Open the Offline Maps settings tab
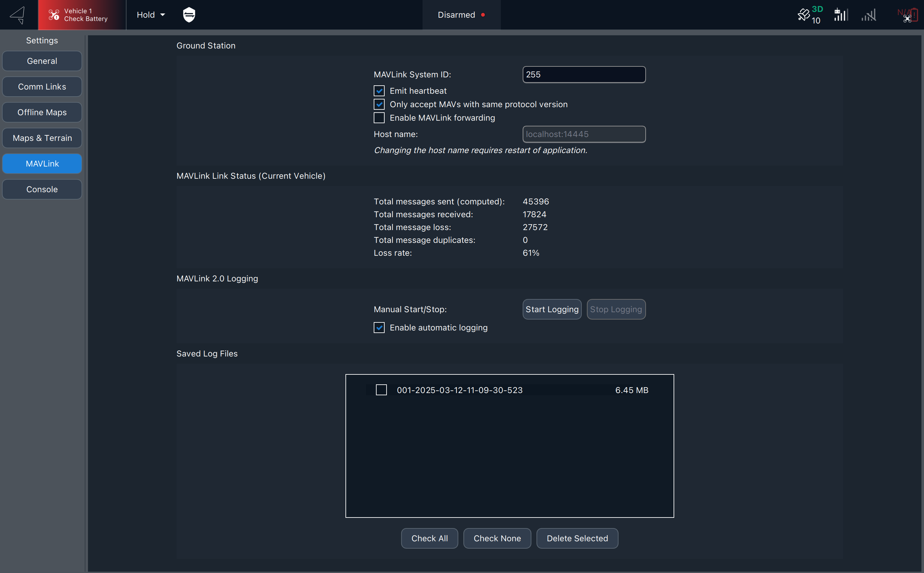The height and width of the screenshot is (573, 924). [x=42, y=113]
